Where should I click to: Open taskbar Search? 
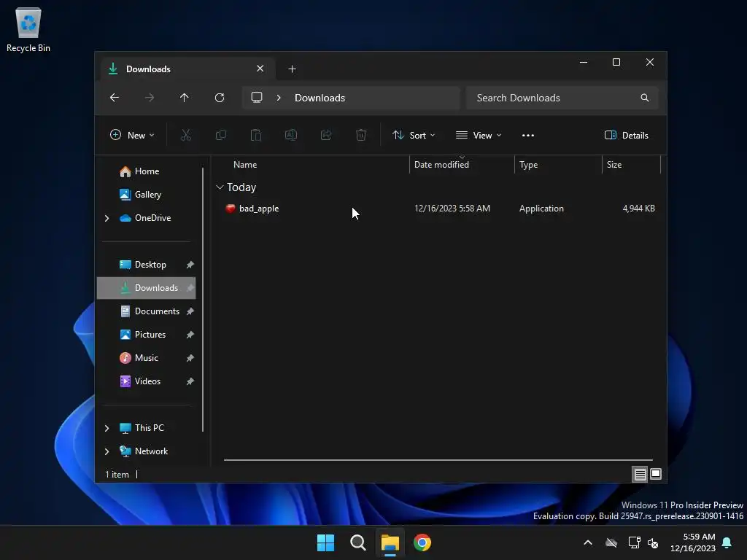coord(357,542)
